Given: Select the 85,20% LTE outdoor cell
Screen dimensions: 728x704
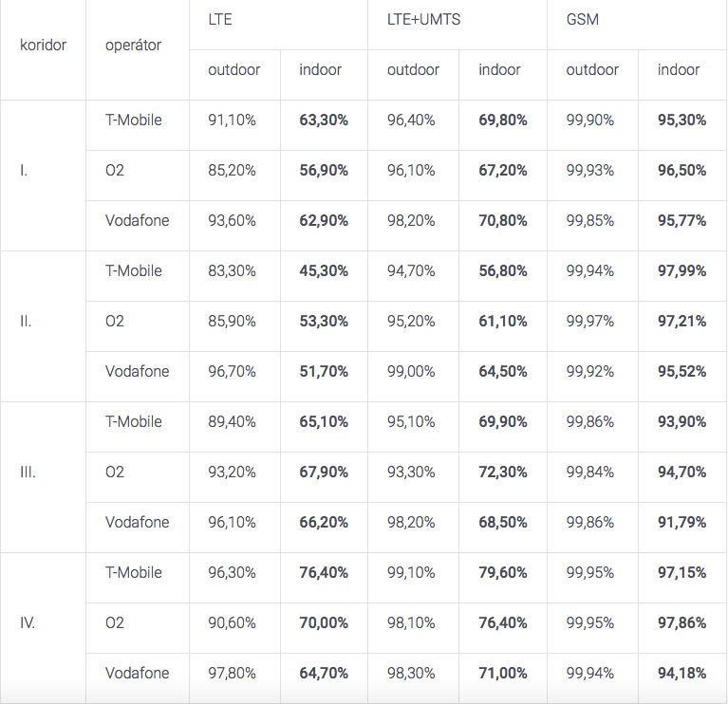Looking at the screenshot, I should point(232,171).
